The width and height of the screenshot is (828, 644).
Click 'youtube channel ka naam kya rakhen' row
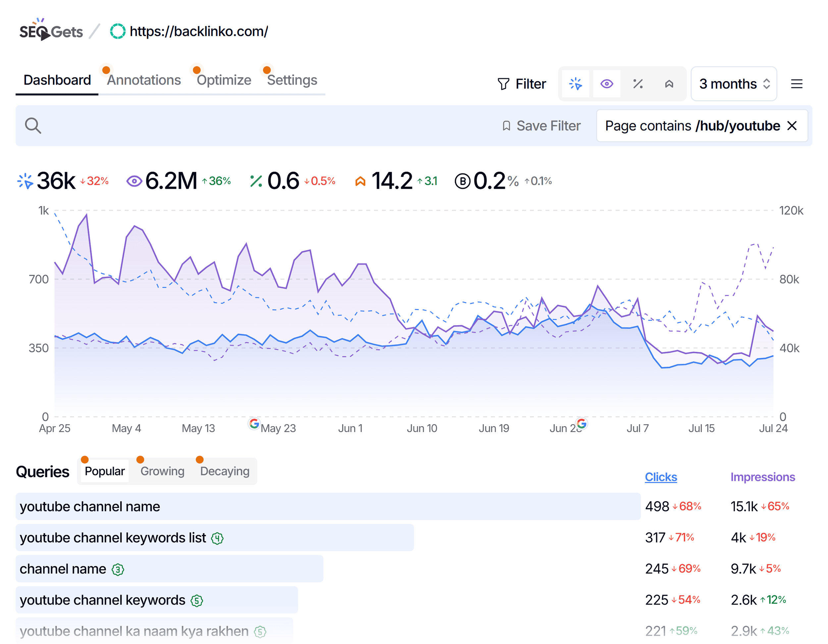click(154, 631)
